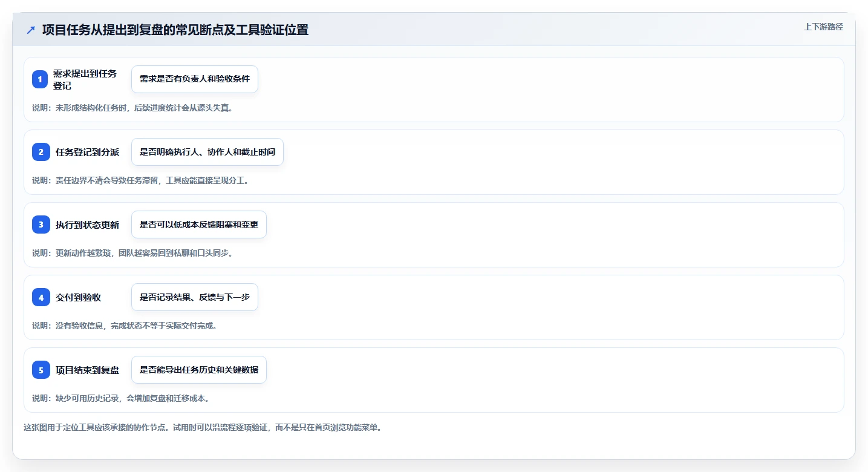This screenshot has height=472, width=868.
Task: Click the step 4 number badge
Action: 41,297
